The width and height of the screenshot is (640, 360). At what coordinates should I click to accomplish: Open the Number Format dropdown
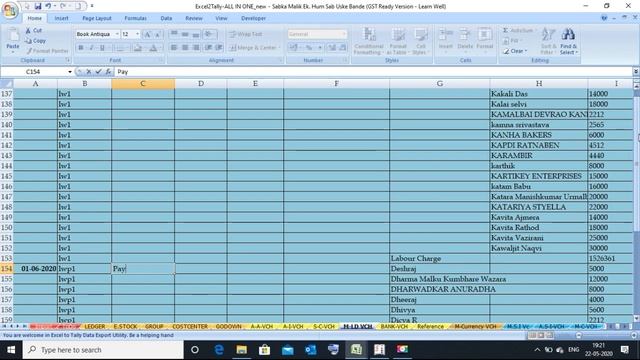[x=344, y=34]
